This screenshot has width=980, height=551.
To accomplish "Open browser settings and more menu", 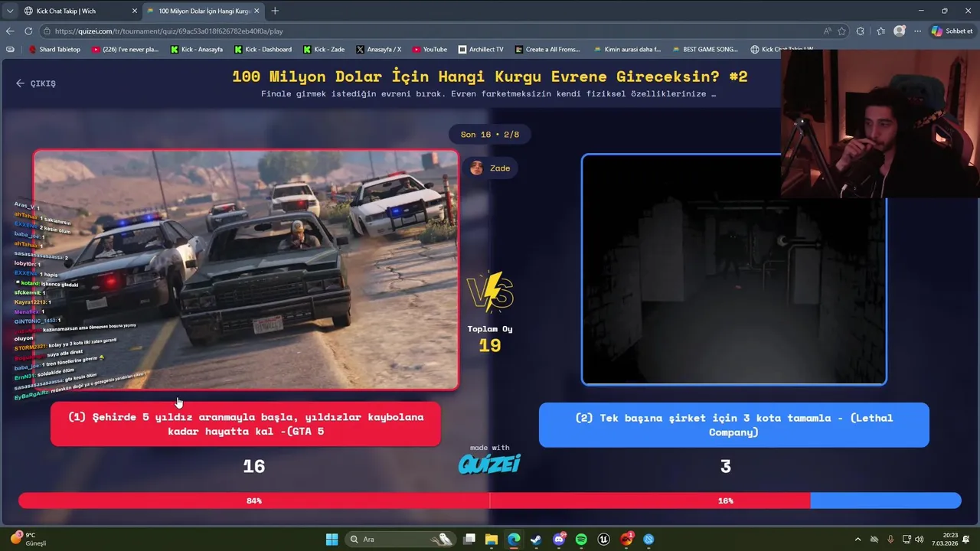I will point(917,31).
